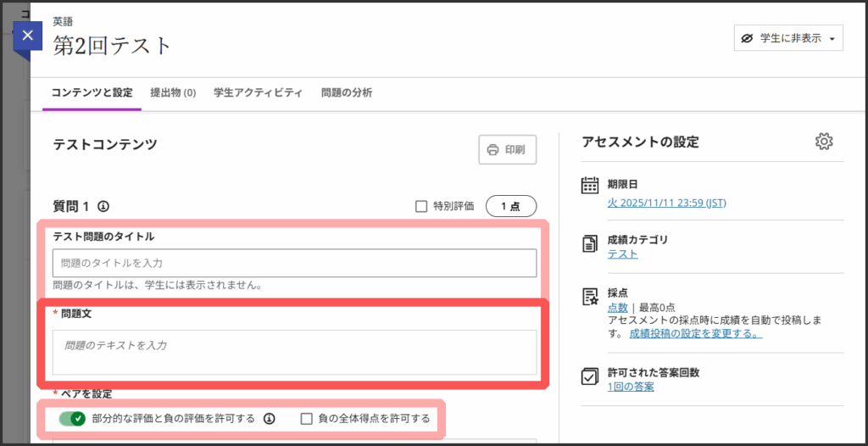Close the test panel with X button

point(28,36)
